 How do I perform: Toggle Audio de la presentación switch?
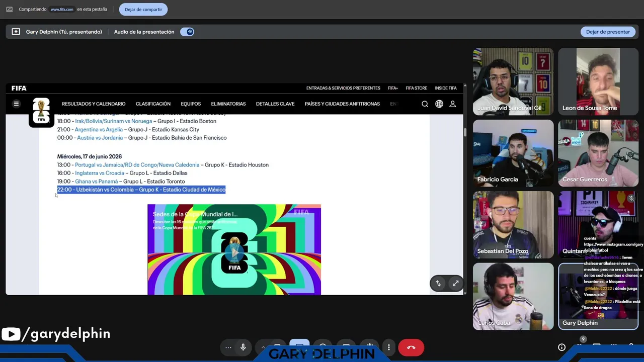pyautogui.click(x=187, y=32)
